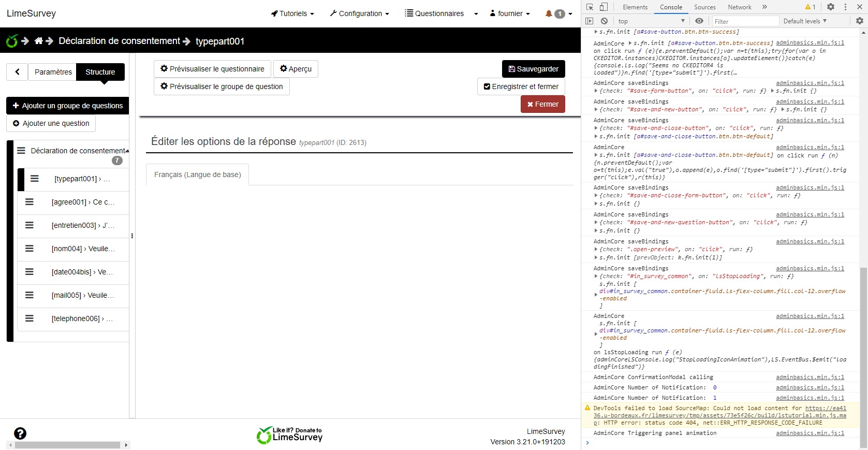Expand the notifications caret dropdown

click(570, 14)
